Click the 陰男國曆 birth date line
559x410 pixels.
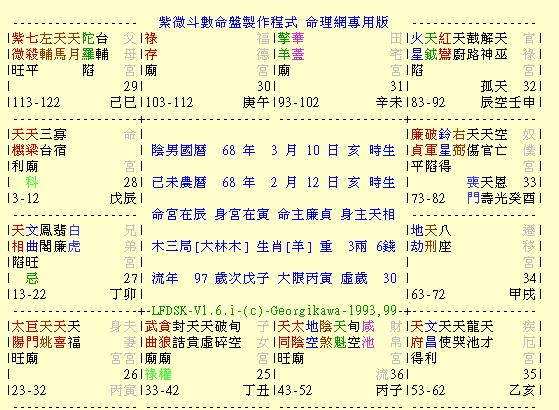[273, 150]
